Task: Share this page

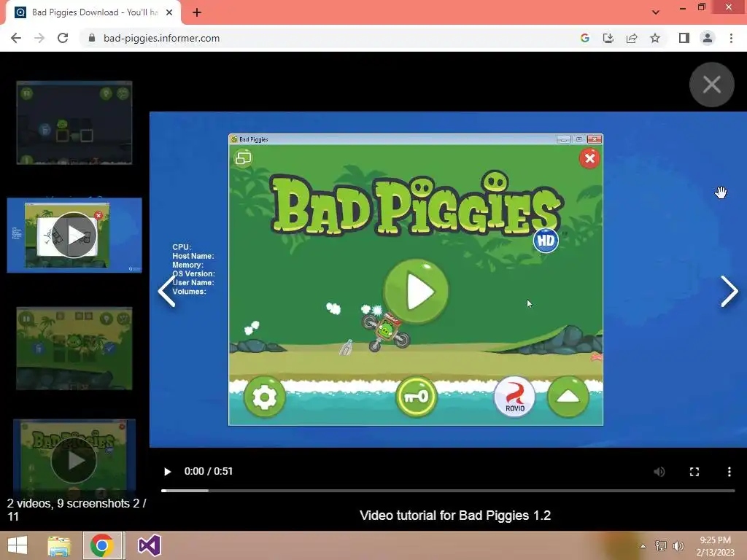Action: click(632, 38)
